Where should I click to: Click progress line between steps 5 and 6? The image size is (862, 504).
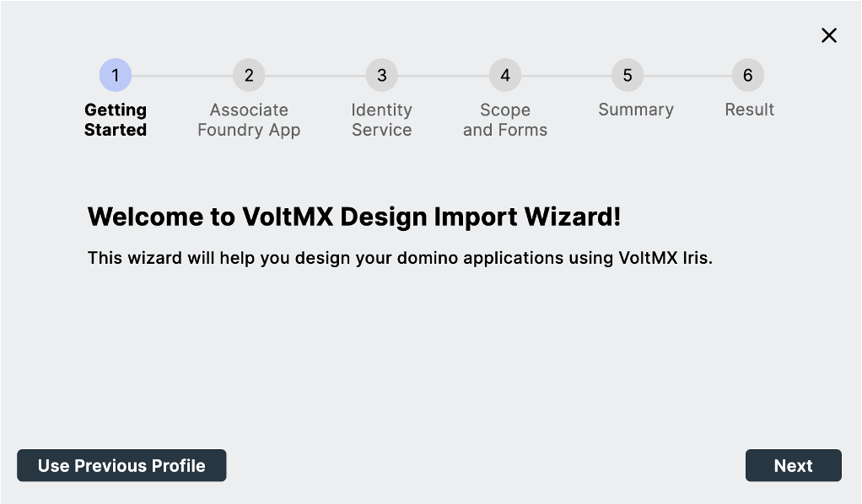click(688, 76)
